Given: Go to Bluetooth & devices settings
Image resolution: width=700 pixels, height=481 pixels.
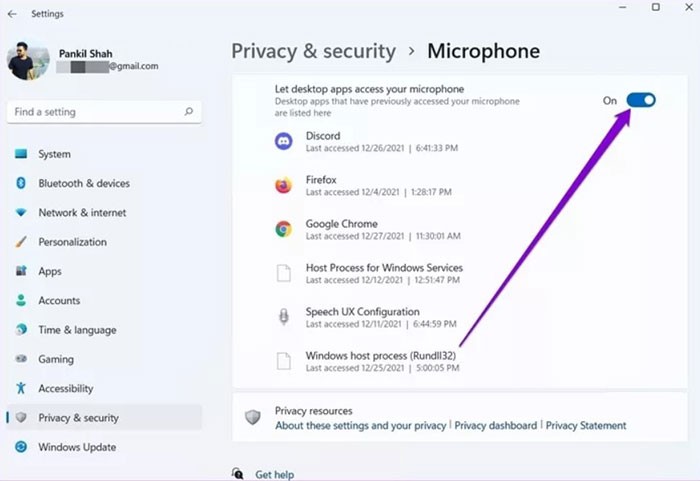Looking at the screenshot, I should 84,183.
